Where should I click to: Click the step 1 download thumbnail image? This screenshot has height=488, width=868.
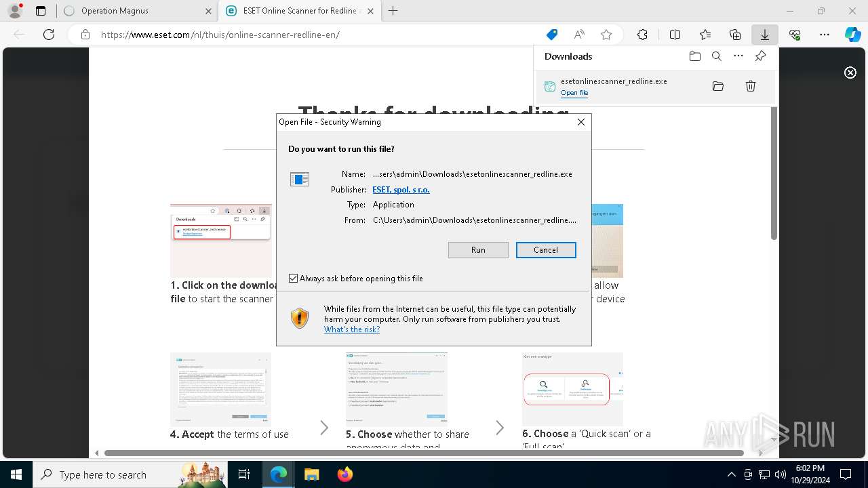[x=221, y=241]
